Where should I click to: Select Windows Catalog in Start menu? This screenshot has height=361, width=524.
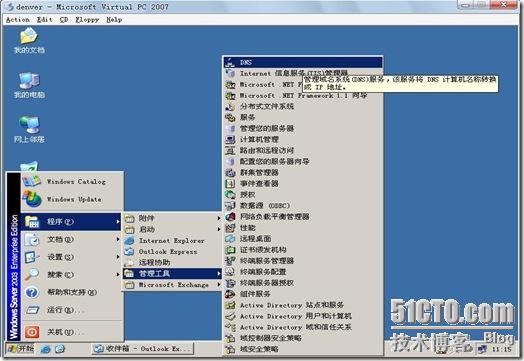click(72, 182)
